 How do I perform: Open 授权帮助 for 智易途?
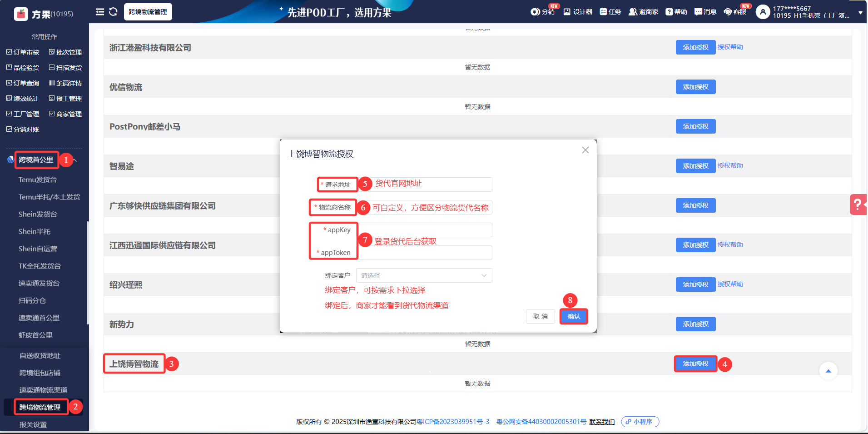[x=730, y=166]
